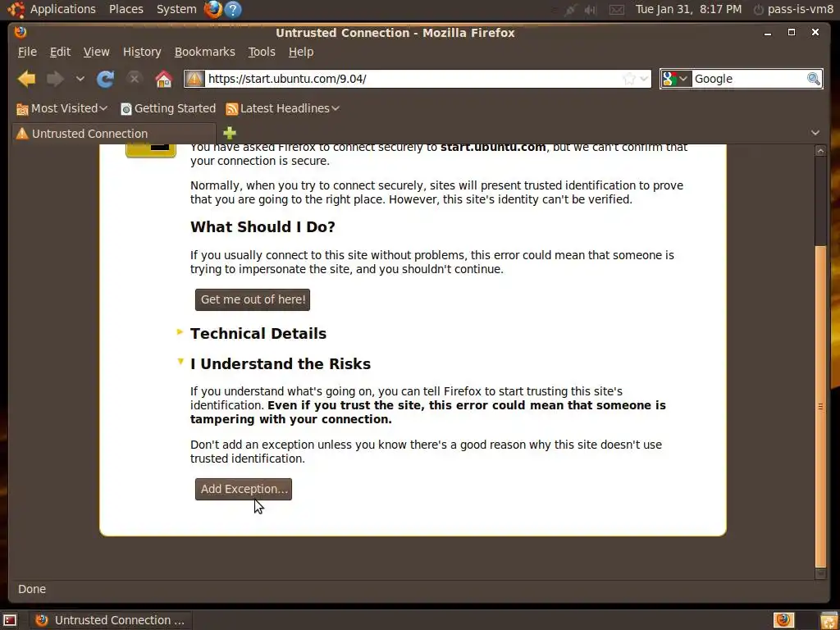Click the vertical scrollbar thumb
The width and height of the screenshot is (840, 630).
820,405
